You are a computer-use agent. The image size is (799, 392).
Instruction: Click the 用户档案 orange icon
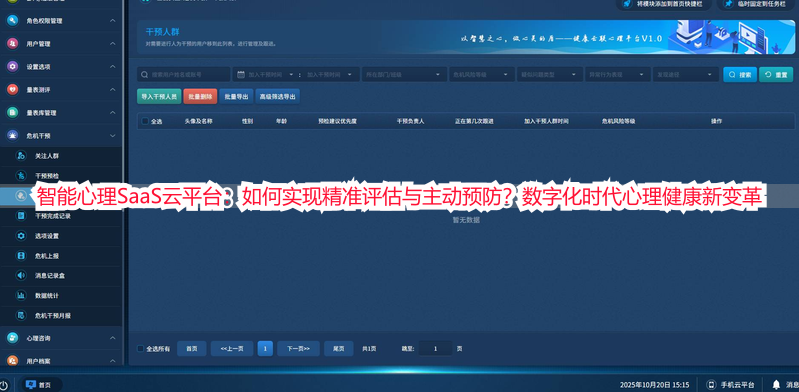tap(12, 360)
